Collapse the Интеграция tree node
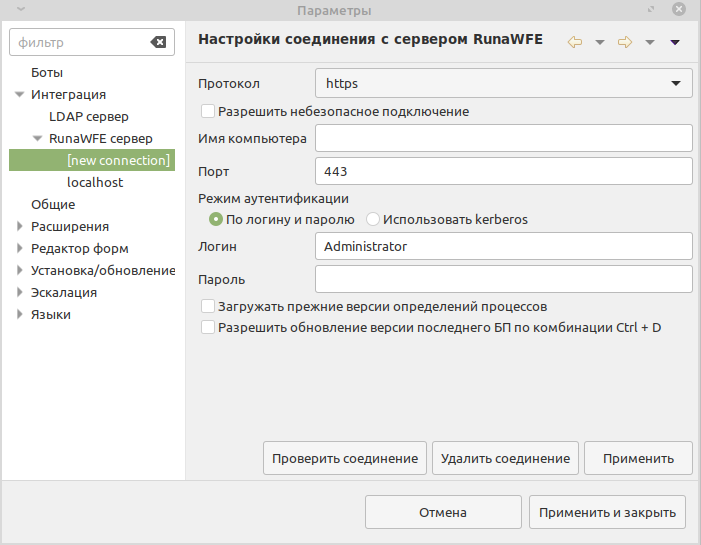Screen dimensions: 701x545 pyautogui.click(x=19, y=95)
